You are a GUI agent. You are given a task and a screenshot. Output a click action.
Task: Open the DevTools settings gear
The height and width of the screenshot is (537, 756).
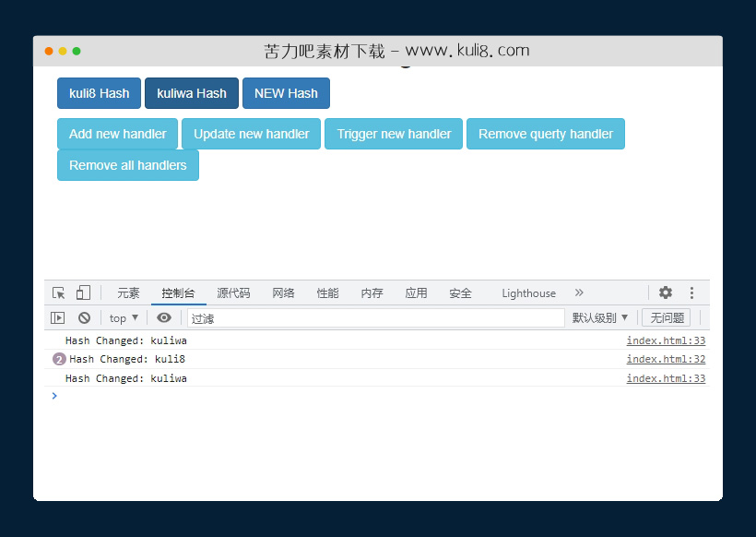point(666,292)
